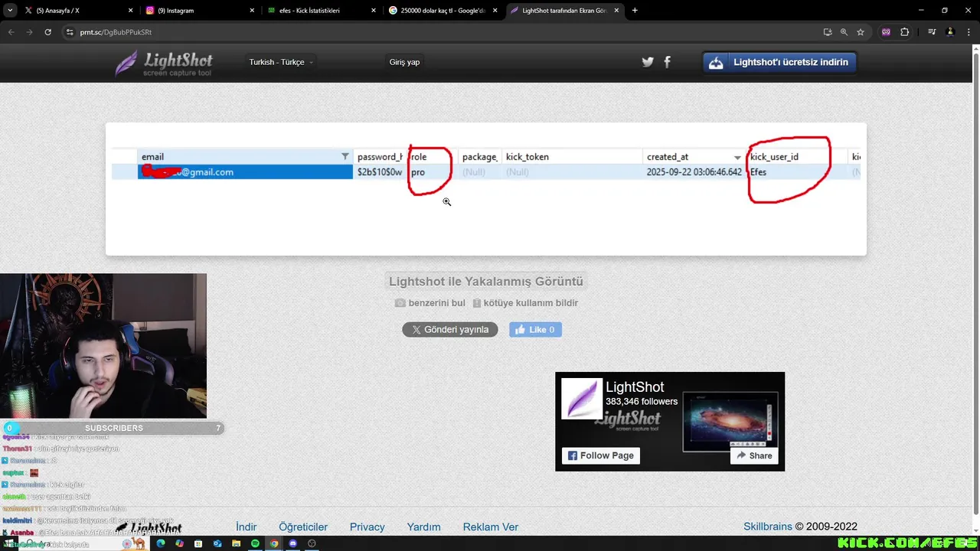Open Chrome three-dot menu

click(x=969, y=32)
